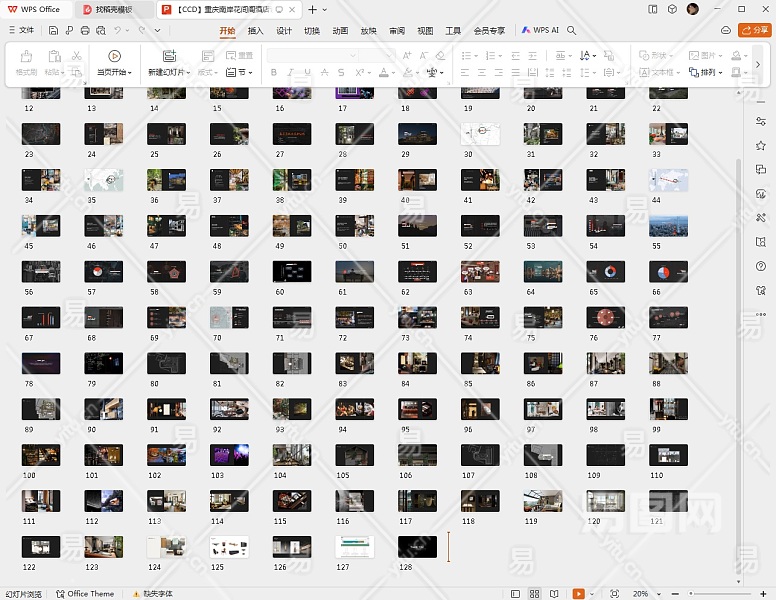Viewport: 776px width, 600px height.
Task: Click the search icon beside WPS AI
Action: [x=572, y=30]
